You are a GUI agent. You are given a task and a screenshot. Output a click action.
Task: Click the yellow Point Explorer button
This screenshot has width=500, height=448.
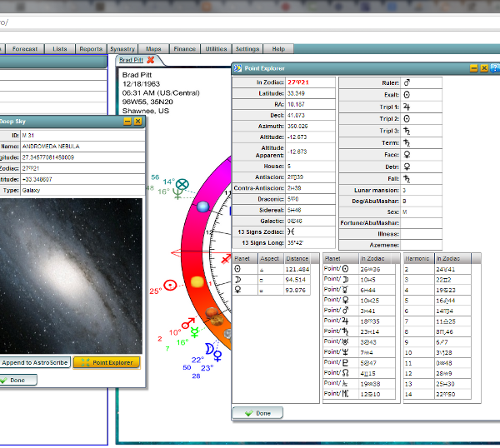tap(107, 362)
